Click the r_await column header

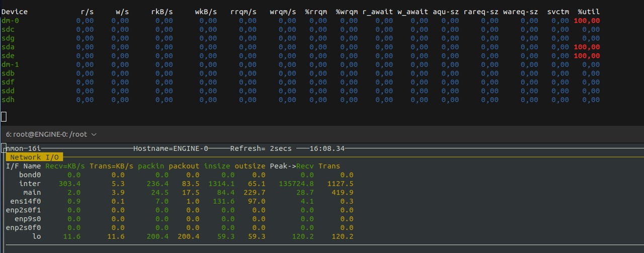(378, 12)
